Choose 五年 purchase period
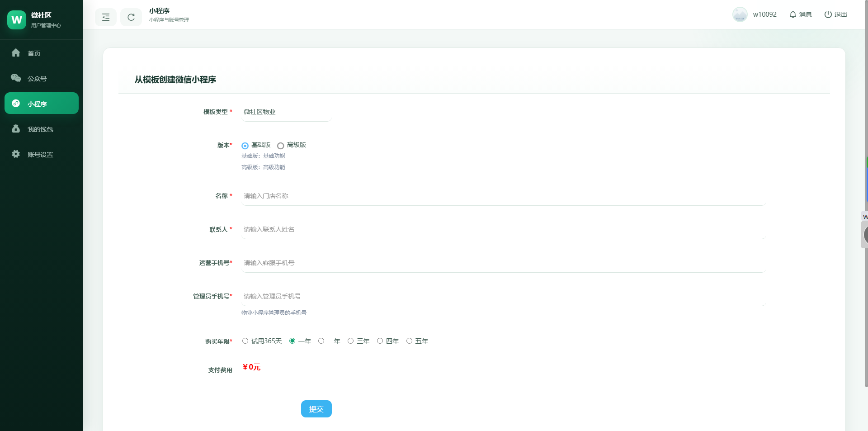The height and width of the screenshot is (431, 868). 409,341
